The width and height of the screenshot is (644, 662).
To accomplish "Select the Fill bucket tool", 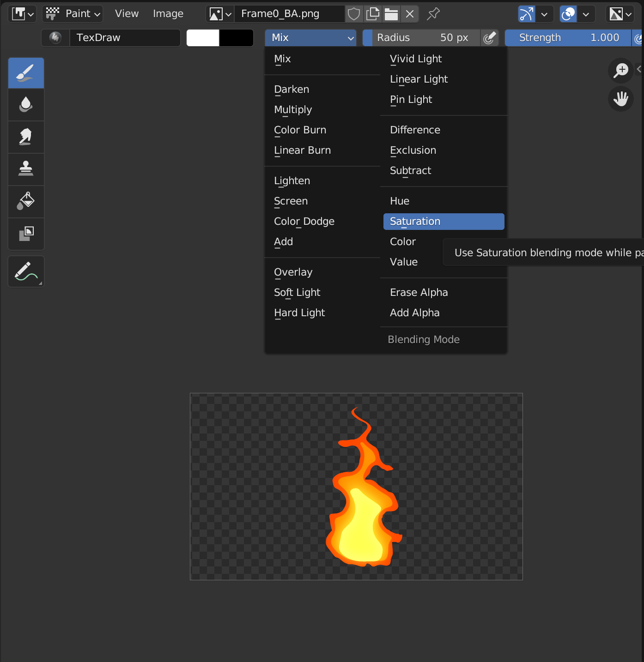I will point(26,202).
